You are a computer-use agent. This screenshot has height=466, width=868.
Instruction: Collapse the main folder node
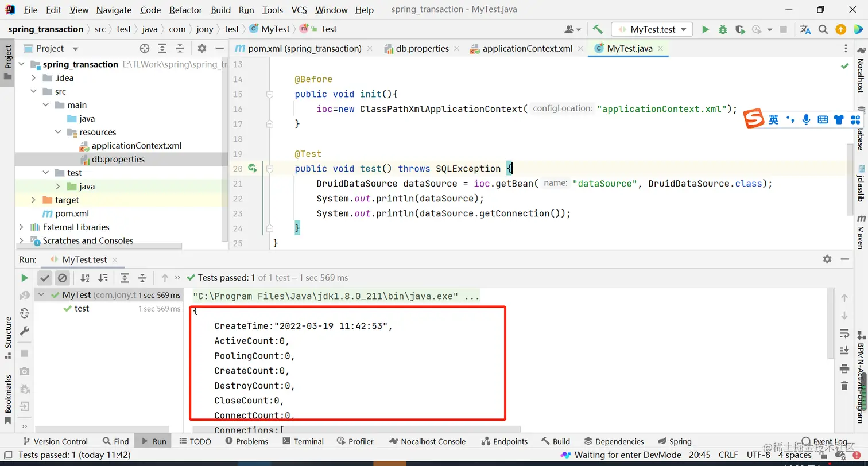pyautogui.click(x=46, y=105)
